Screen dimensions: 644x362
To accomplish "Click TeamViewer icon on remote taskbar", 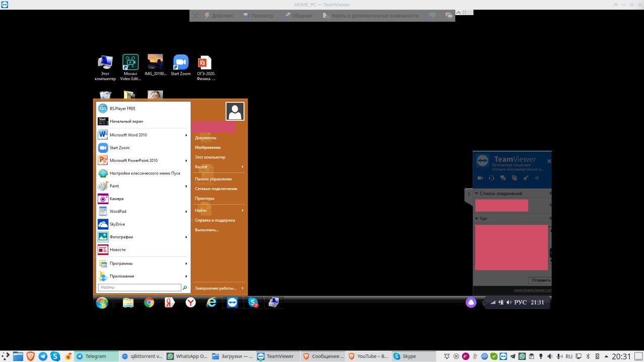I will point(232,303).
